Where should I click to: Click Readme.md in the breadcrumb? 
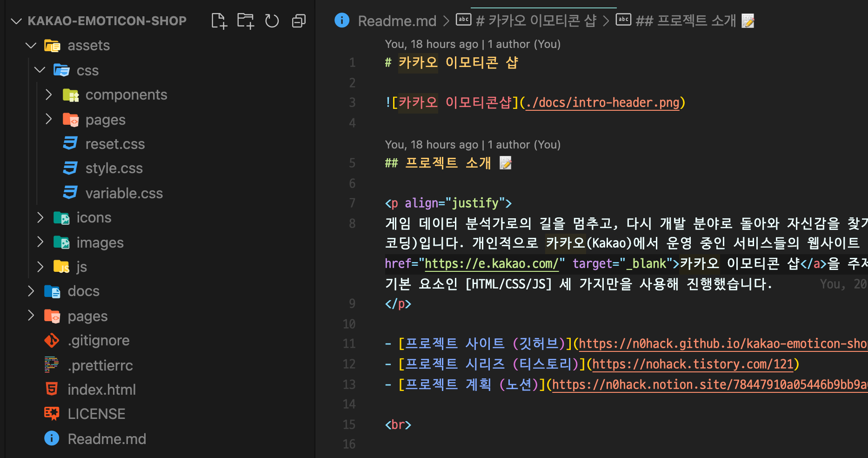click(397, 21)
